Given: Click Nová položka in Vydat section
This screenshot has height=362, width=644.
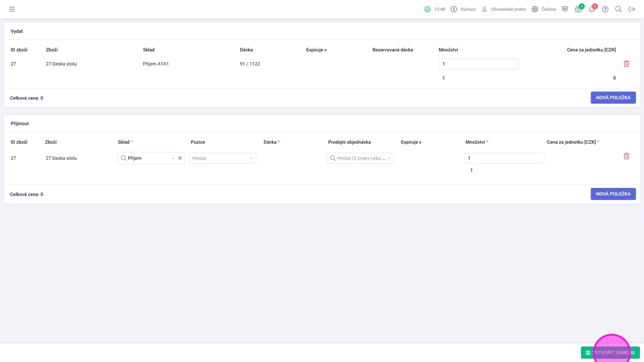Looking at the screenshot, I should pyautogui.click(x=613, y=98).
